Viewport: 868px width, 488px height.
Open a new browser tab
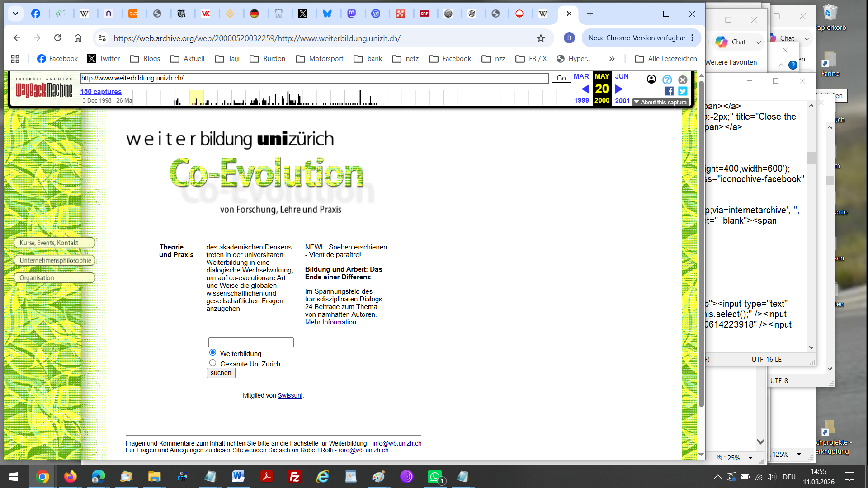[590, 14]
